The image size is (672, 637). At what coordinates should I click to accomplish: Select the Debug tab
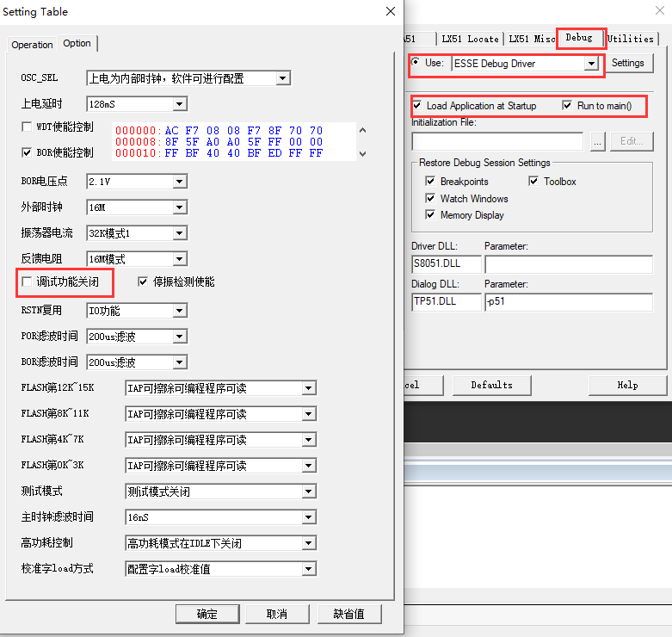pyautogui.click(x=579, y=38)
